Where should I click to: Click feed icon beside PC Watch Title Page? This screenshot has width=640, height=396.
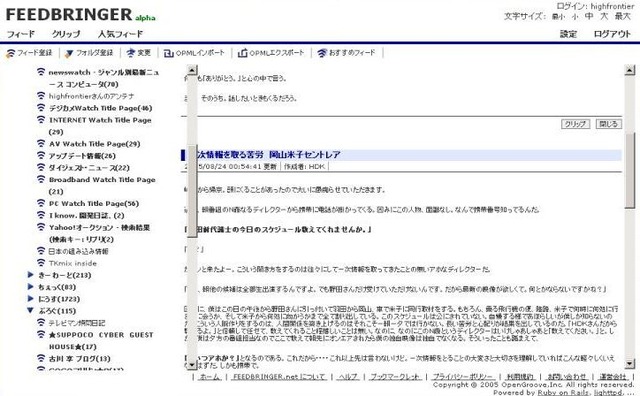[41, 203]
